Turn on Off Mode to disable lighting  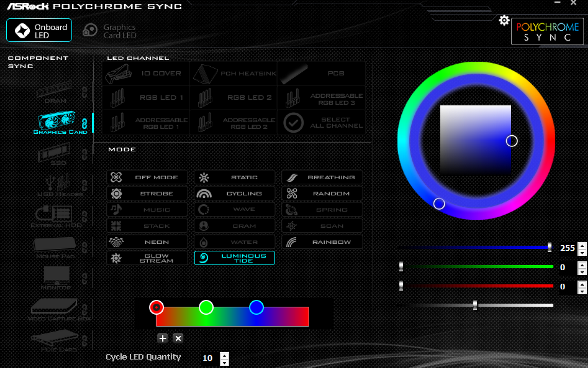[x=147, y=177]
